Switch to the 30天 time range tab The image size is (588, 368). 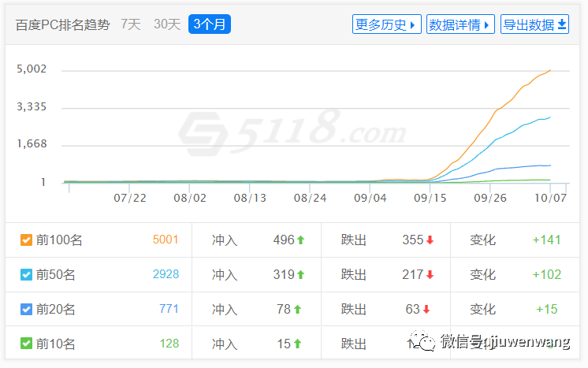coord(167,24)
